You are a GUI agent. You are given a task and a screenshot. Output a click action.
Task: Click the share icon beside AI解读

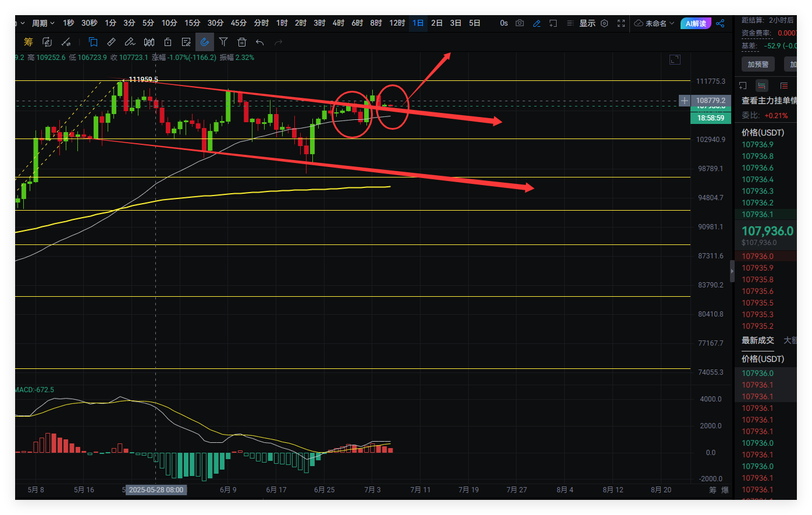point(720,23)
